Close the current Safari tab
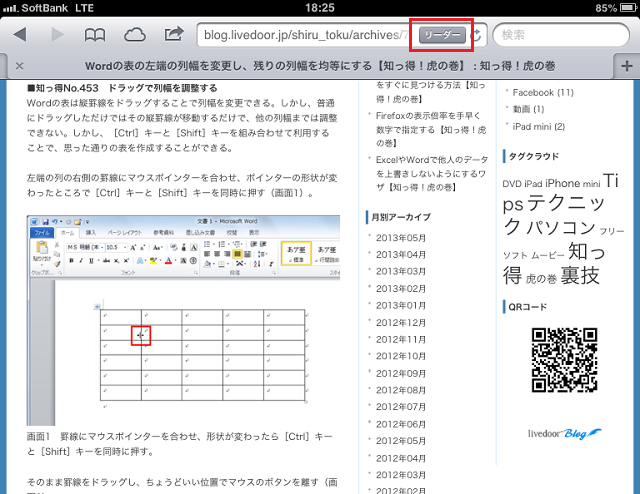This screenshot has height=494, width=640. click(x=19, y=66)
